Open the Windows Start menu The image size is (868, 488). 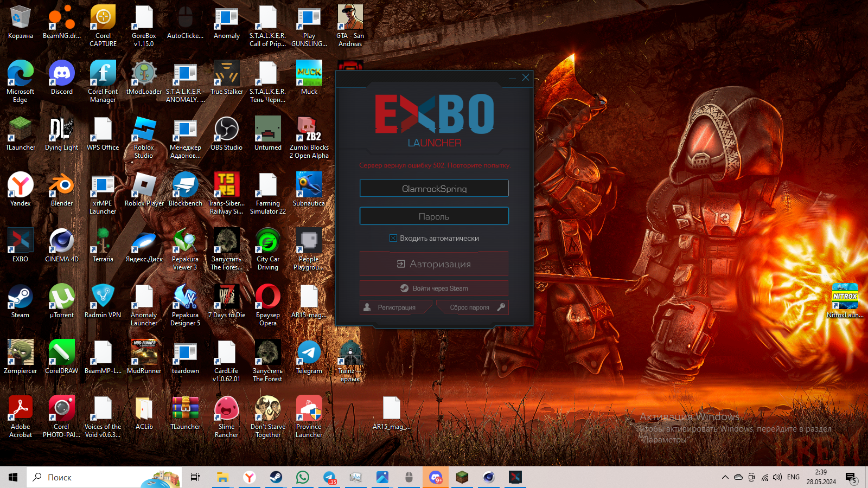[13, 477]
